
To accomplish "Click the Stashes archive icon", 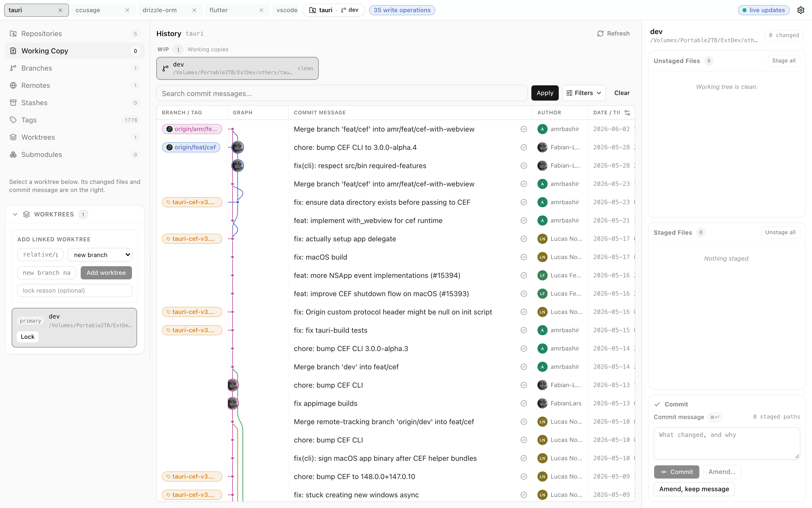I will click(13, 103).
